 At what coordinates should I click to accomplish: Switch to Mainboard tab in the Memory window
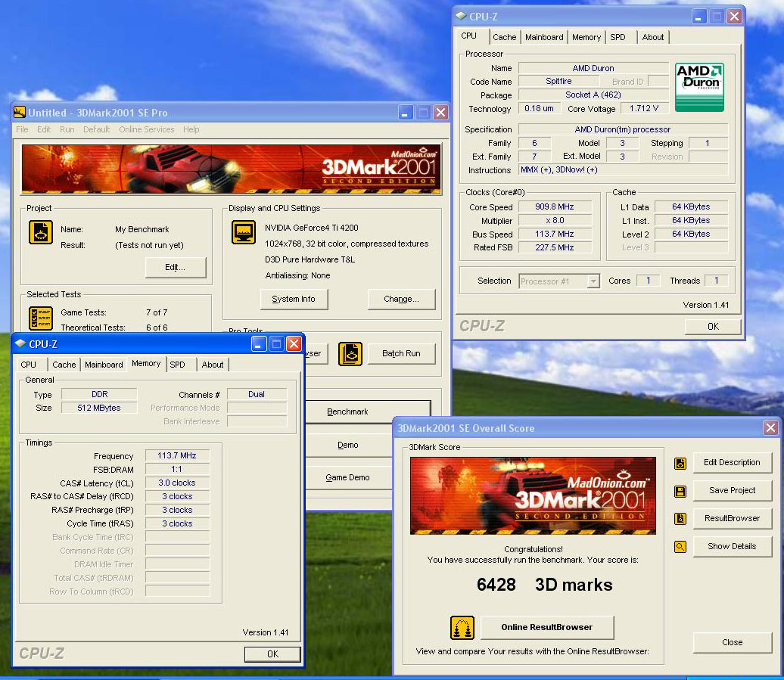coord(104,365)
